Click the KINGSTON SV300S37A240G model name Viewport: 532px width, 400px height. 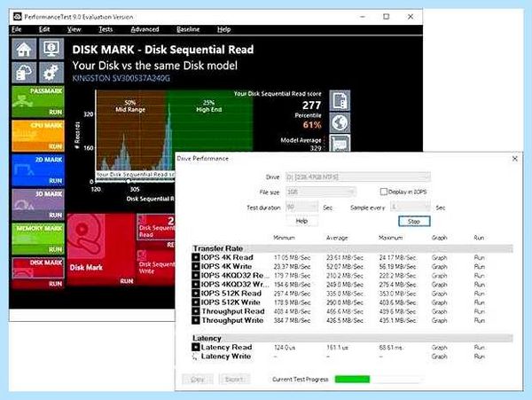point(121,78)
